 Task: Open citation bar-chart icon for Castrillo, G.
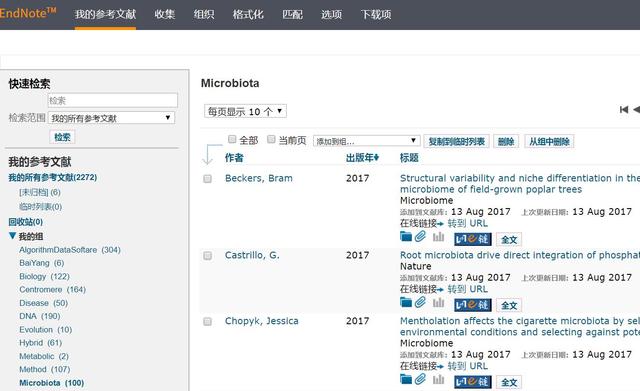[x=438, y=302]
